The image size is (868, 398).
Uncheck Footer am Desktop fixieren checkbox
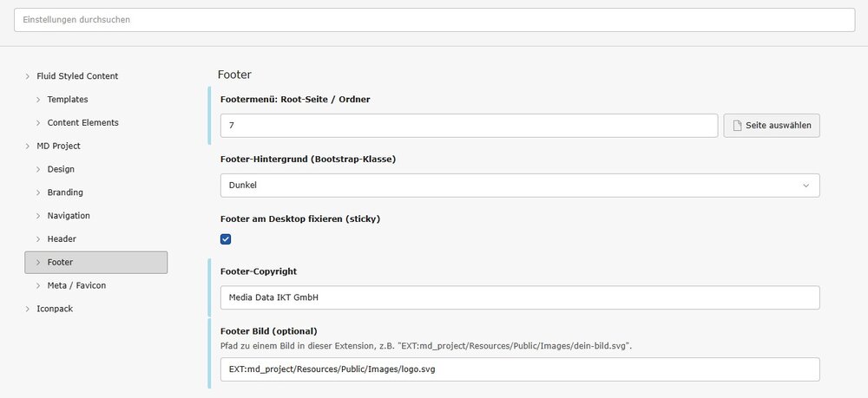226,239
